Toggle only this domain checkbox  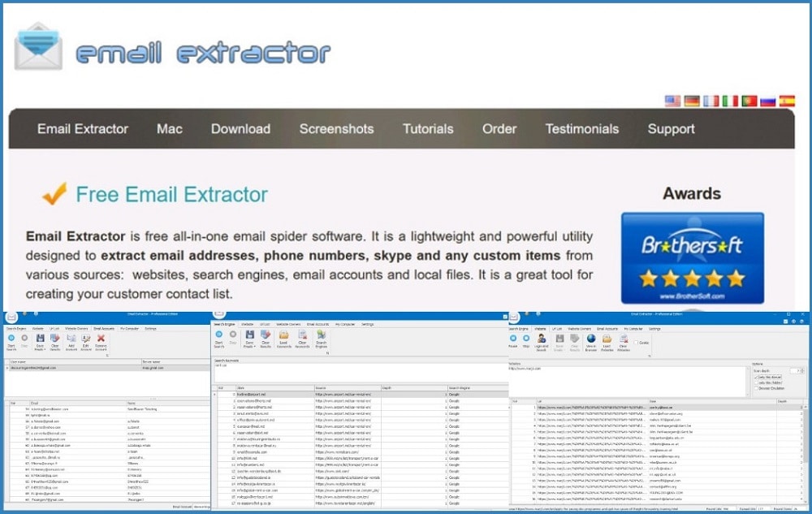[x=756, y=377]
